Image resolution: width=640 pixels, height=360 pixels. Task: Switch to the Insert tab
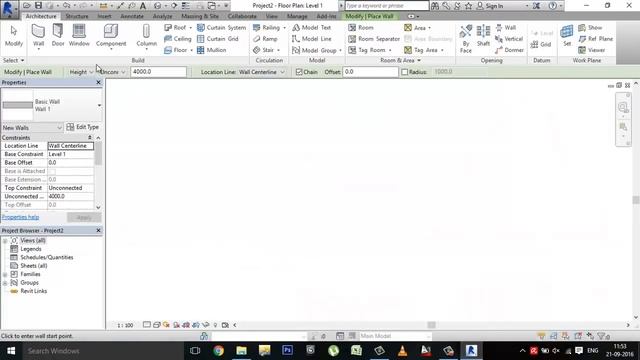point(104,16)
